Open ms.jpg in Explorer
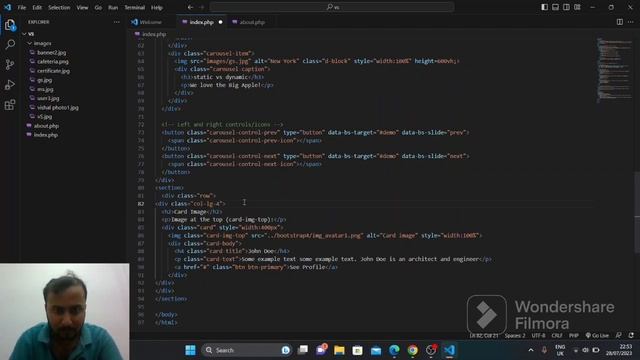The height and width of the screenshot is (360, 640). point(45,89)
